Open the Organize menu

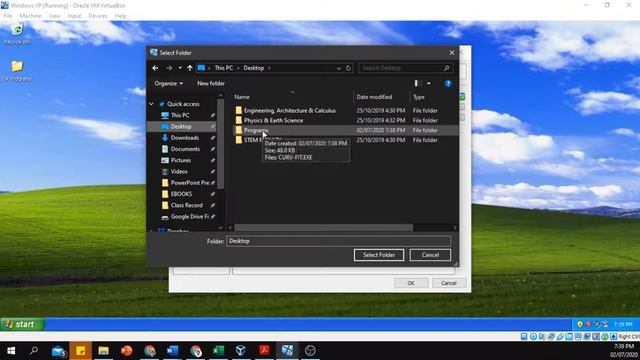pos(169,83)
